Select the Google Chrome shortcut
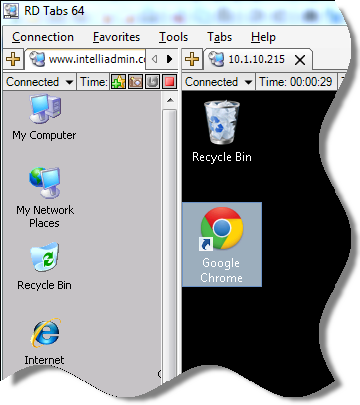Screen dimensions: 360x405 click(222, 244)
